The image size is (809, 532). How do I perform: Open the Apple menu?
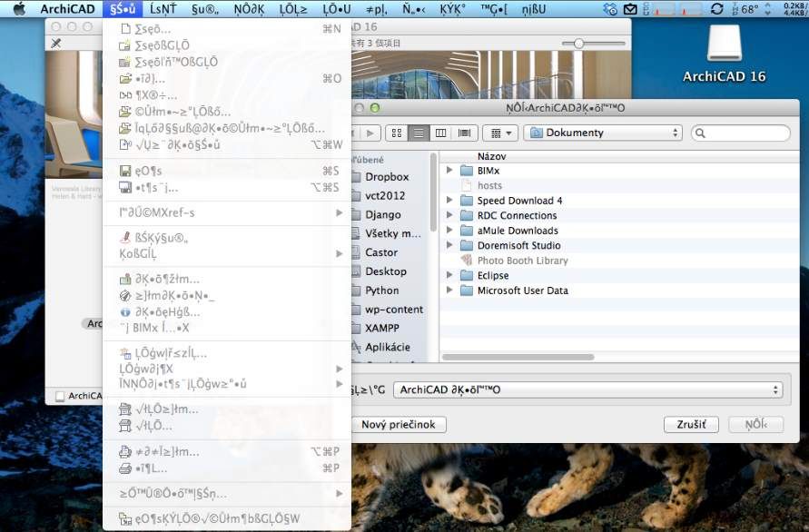coord(19,9)
